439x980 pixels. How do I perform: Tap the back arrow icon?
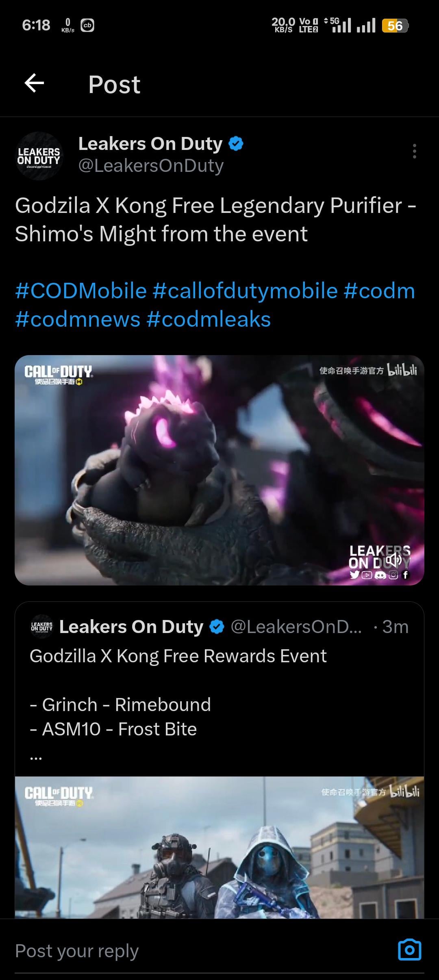(34, 84)
